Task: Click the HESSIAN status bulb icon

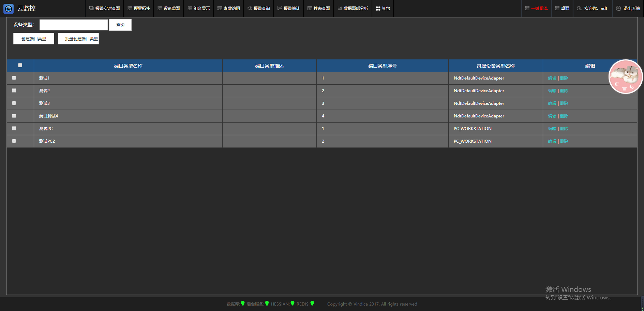Action: 293,303
